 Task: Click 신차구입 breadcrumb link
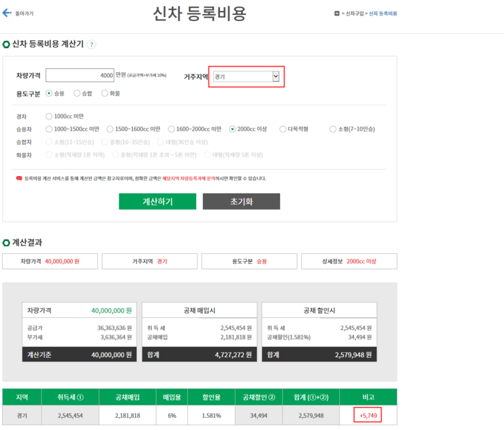(x=354, y=14)
